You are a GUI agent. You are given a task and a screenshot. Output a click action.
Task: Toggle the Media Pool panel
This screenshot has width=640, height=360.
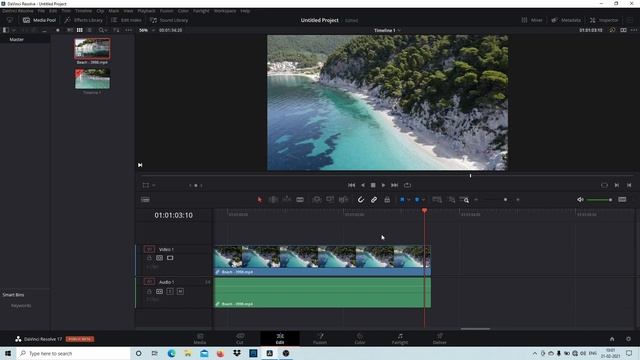(39, 20)
